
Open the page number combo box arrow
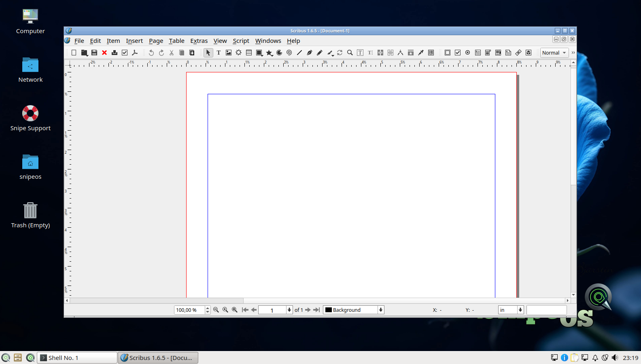tap(289, 310)
